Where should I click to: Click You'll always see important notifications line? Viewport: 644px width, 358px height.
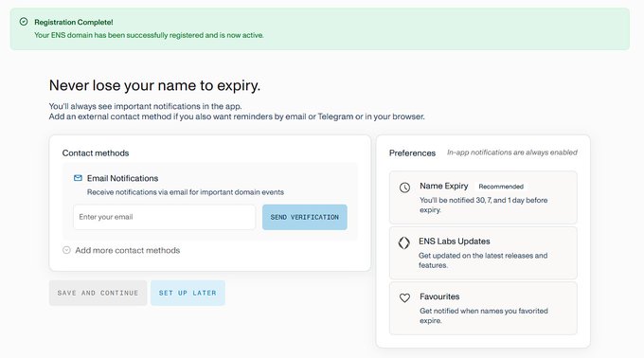click(146, 106)
